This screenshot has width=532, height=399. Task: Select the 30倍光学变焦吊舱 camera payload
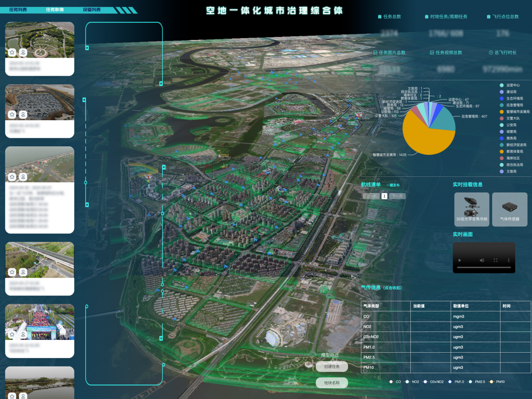[x=471, y=209]
